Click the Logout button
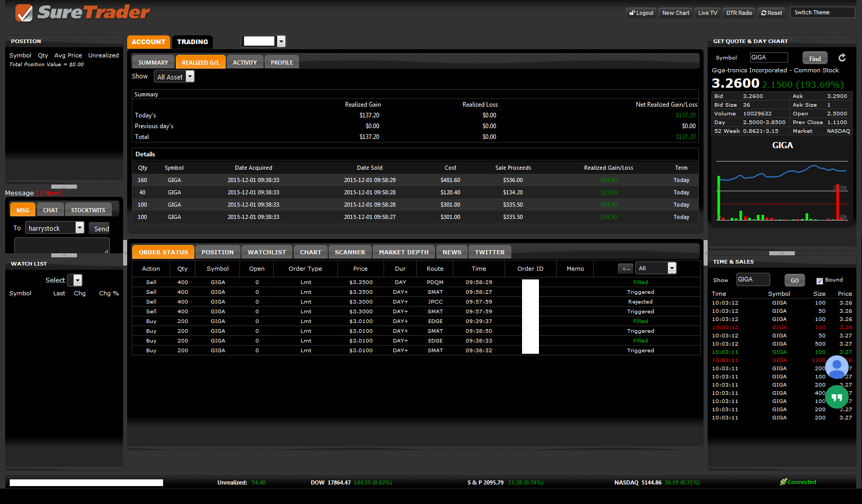Viewport: 862px width, 504px height. (642, 13)
